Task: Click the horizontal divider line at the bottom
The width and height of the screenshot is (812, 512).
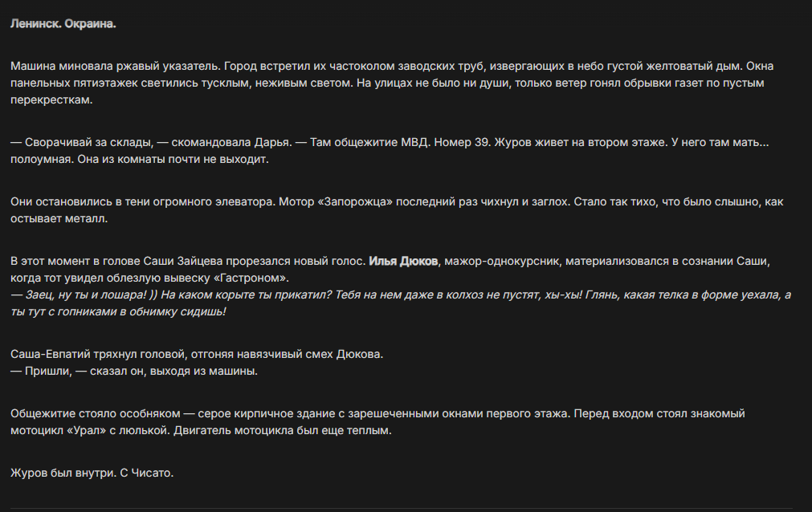Action: point(402,508)
